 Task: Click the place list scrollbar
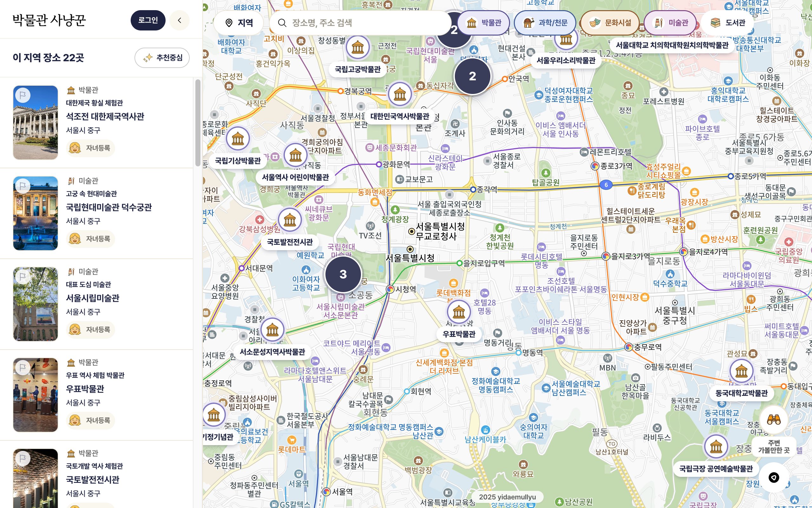pos(198,123)
